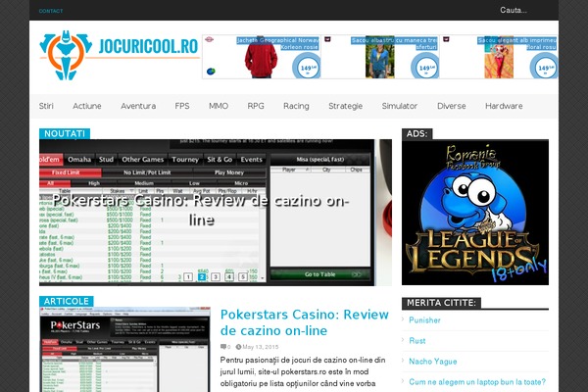Click the comments bubble icon under article title
This screenshot has width=588, height=392.
click(223, 347)
